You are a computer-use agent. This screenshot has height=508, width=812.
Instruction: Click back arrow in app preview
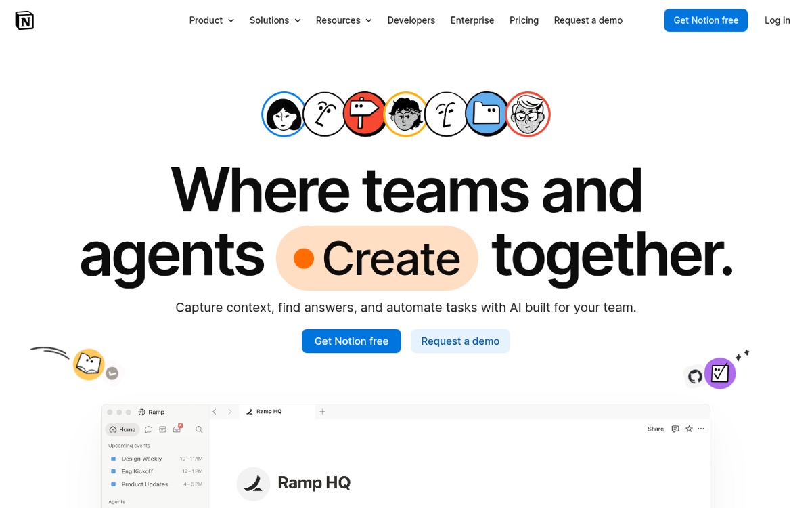pyautogui.click(x=215, y=412)
